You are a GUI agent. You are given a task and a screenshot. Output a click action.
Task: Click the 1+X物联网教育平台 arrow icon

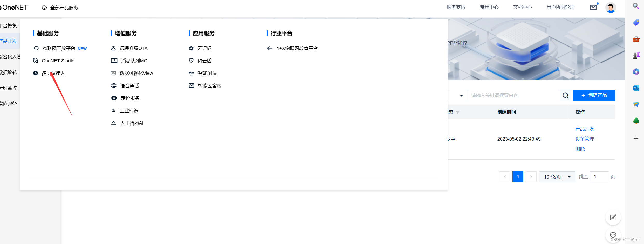(x=270, y=48)
